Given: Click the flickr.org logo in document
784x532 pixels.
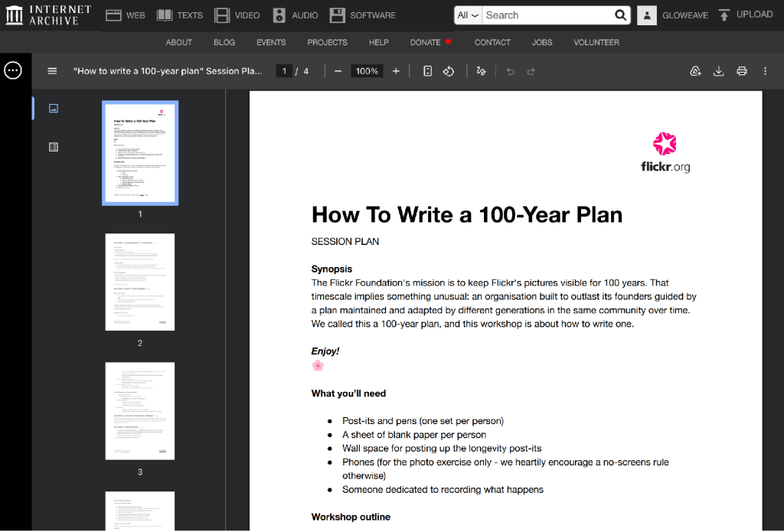Looking at the screenshot, I should point(665,152).
